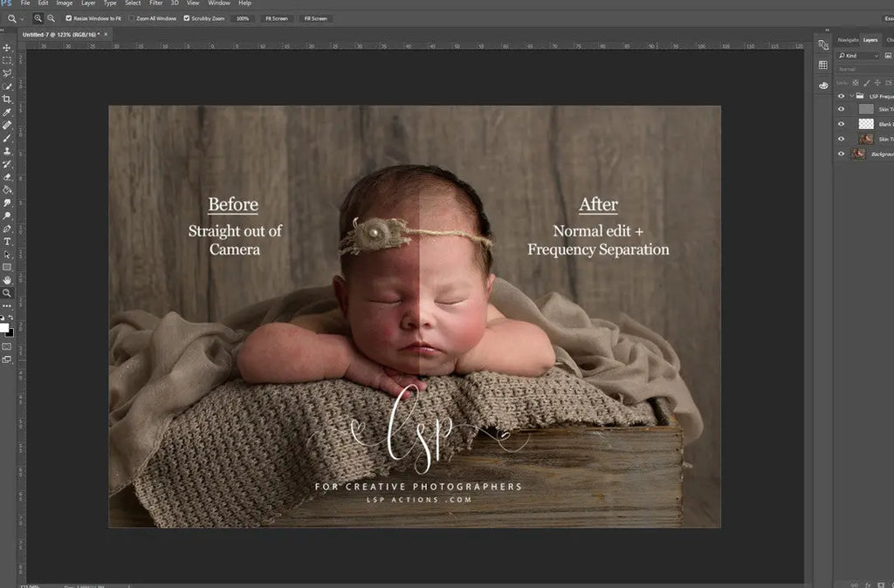Switch to the Navigator panel tab

pyautogui.click(x=847, y=39)
